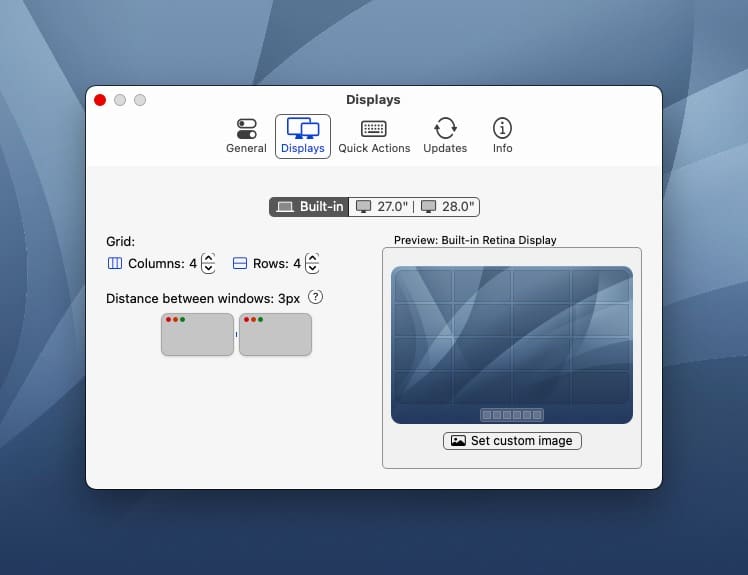748x575 pixels.
Task: Open Quick Actions keyboard icon
Action: 374,136
